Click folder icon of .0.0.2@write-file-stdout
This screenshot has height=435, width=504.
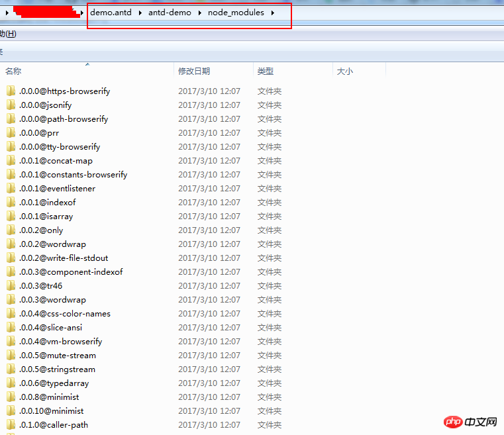tap(11, 258)
